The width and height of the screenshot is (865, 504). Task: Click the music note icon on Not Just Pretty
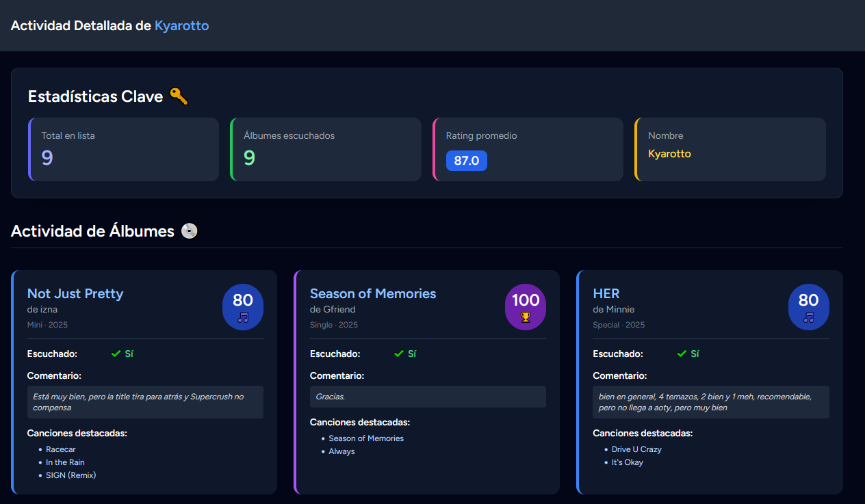[243, 317]
